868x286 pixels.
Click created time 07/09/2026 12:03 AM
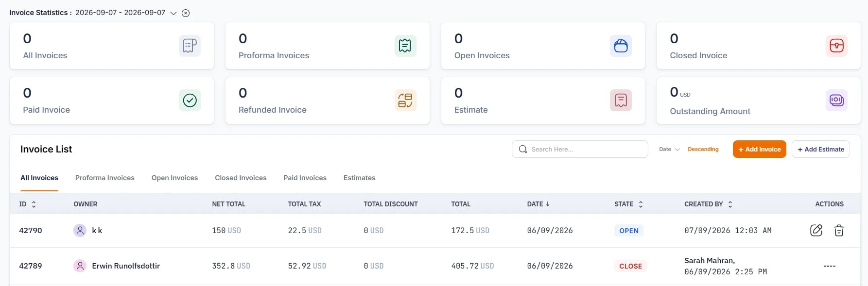[x=728, y=230]
